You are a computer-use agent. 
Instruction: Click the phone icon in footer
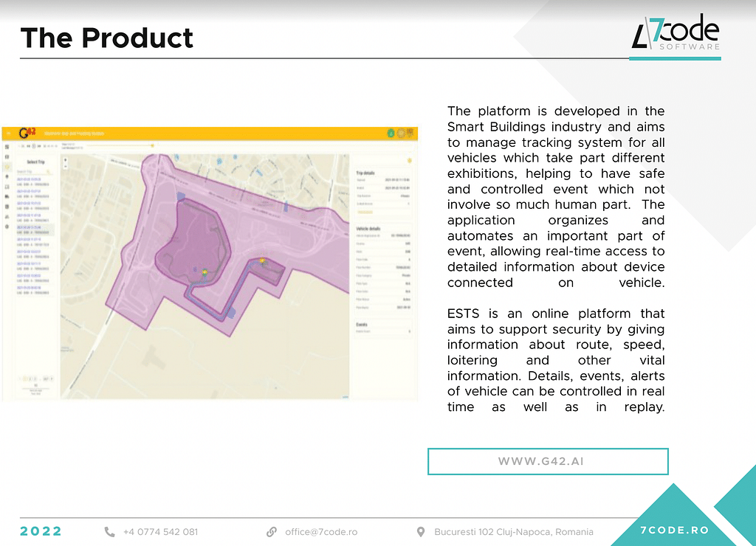[x=110, y=531]
